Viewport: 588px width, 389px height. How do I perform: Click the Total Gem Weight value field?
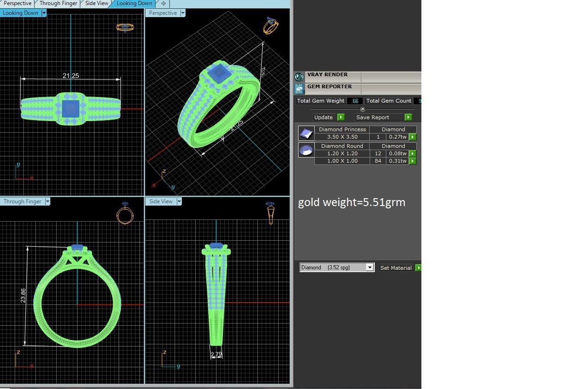coord(354,101)
